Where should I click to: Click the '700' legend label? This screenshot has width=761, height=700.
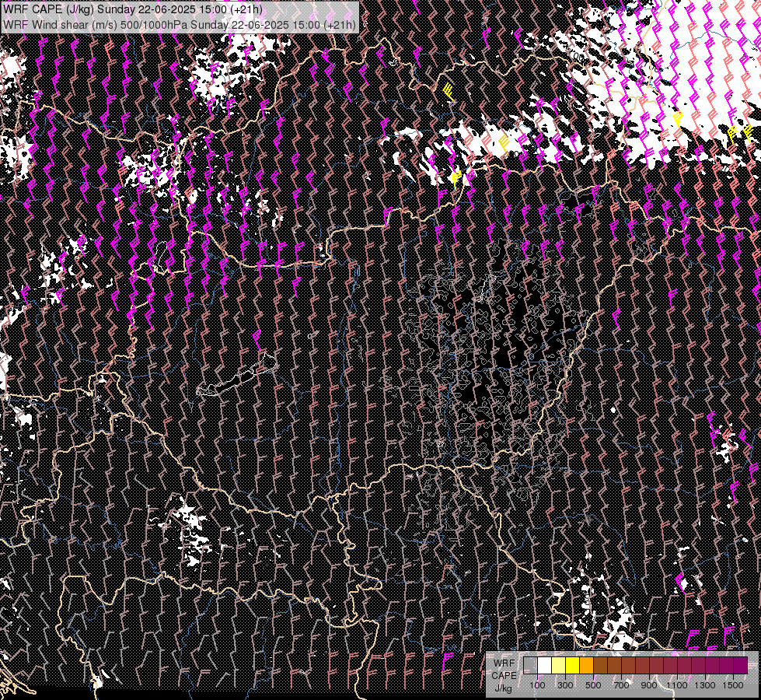tap(621, 685)
